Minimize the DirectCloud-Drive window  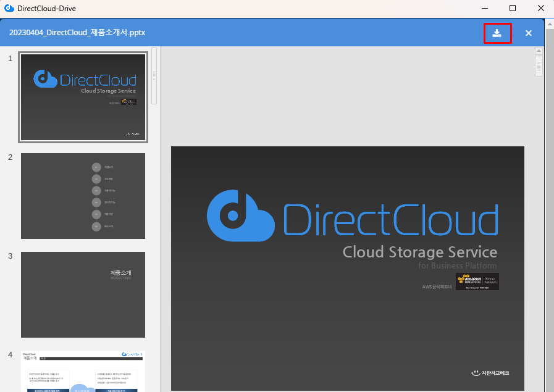pyautogui.click(x=484, y=9)
